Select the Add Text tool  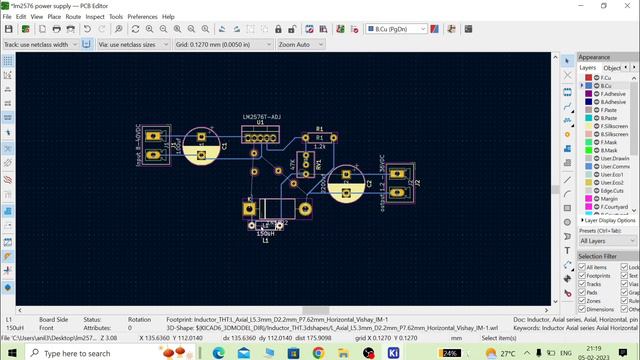(x=567, y=251)
